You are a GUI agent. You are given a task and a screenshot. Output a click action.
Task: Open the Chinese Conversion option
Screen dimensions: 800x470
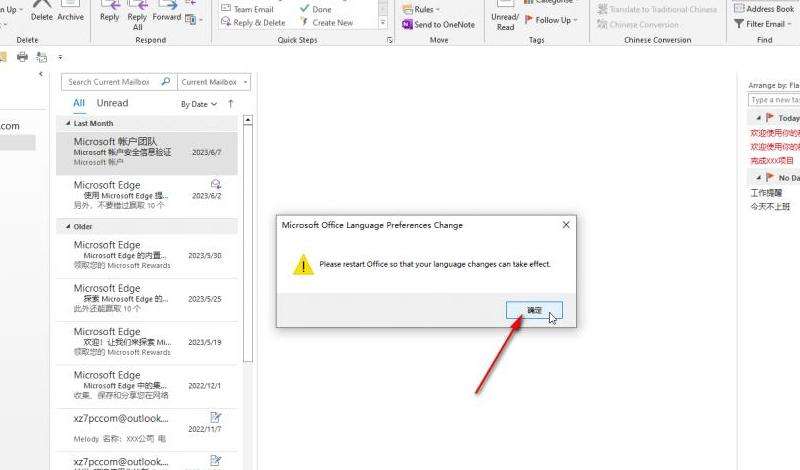pyautogui.click(x=638, y=24)
